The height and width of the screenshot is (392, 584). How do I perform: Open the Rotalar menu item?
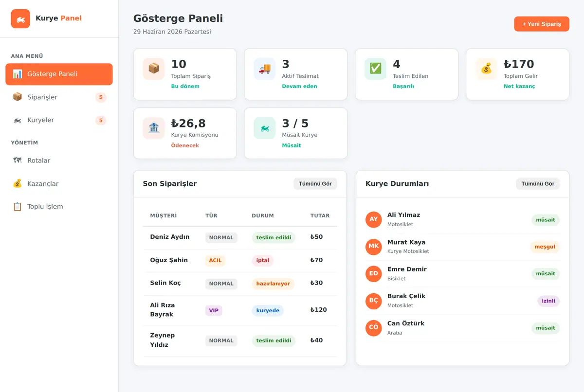59,160
